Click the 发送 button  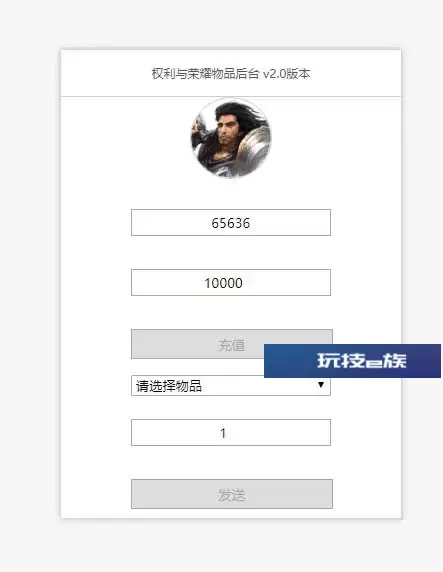232,494
